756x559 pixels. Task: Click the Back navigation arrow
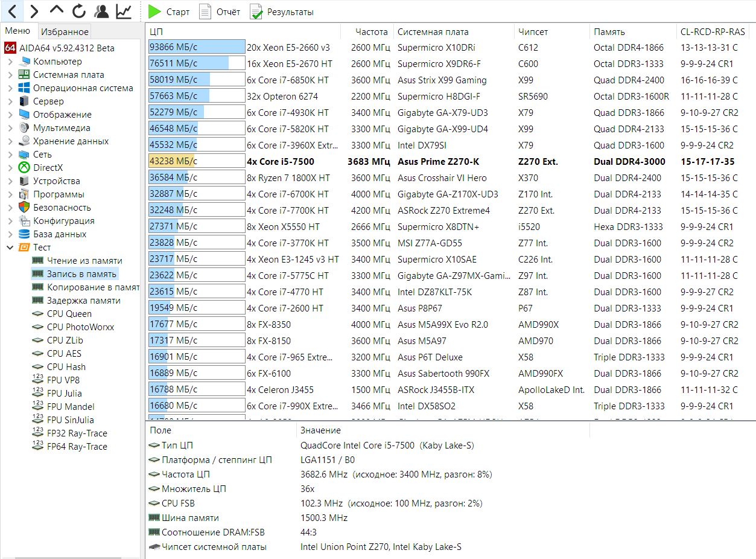12,11
